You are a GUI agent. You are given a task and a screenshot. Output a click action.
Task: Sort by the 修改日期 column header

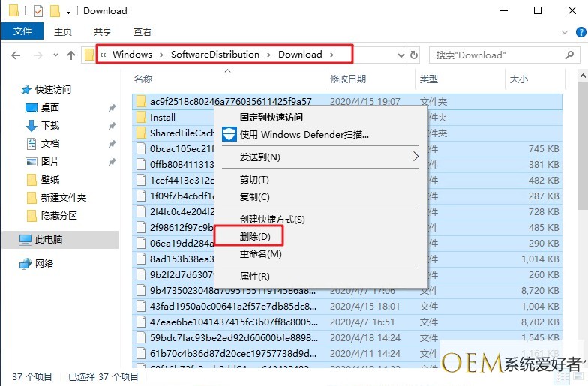tap(348, 79)
